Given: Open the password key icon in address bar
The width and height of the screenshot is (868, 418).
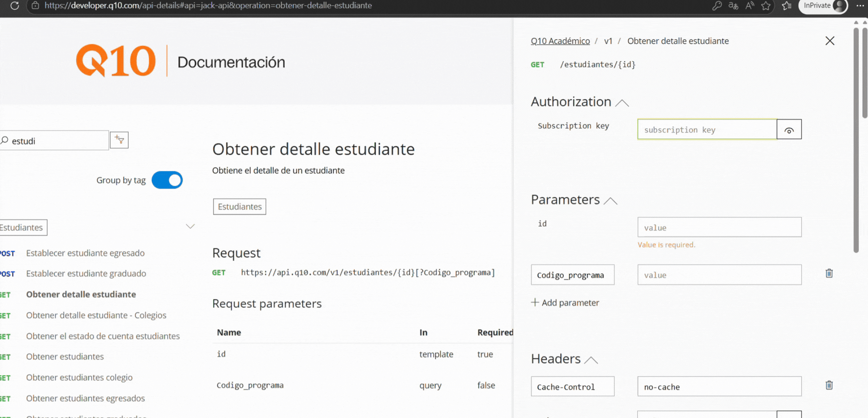Looking at the screenshot, I should click(x=717, y=6).
